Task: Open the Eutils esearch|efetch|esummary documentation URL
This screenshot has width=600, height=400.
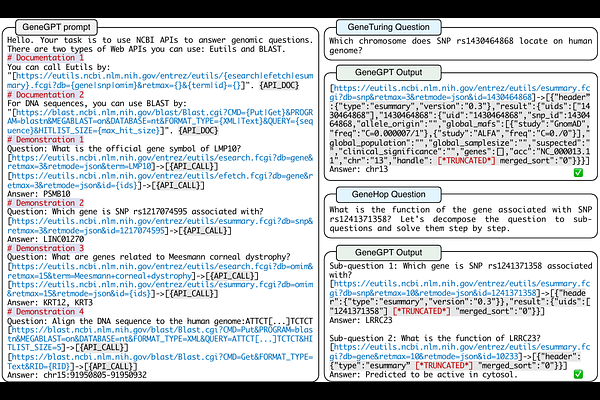Action: [x=161, y=80]
